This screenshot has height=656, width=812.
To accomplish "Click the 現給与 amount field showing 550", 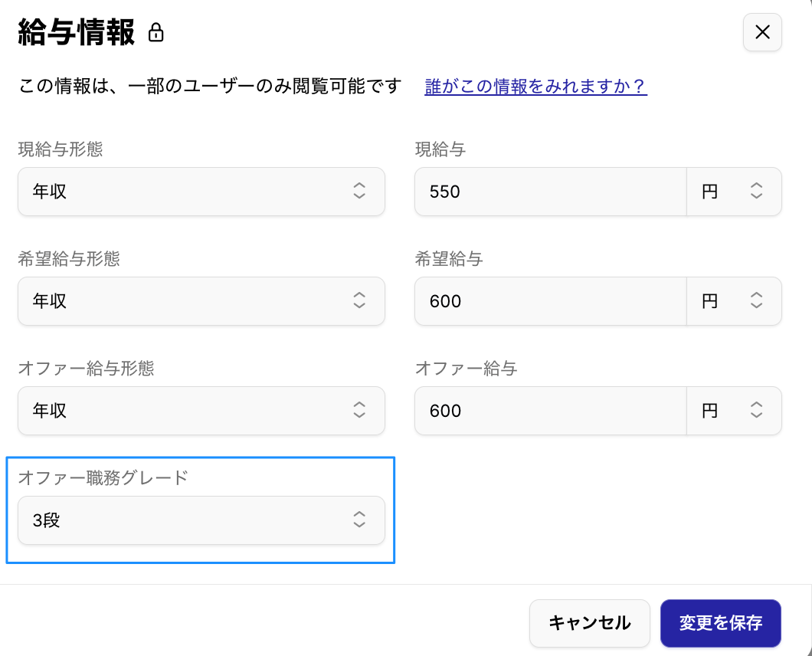I will pos(550,192).
